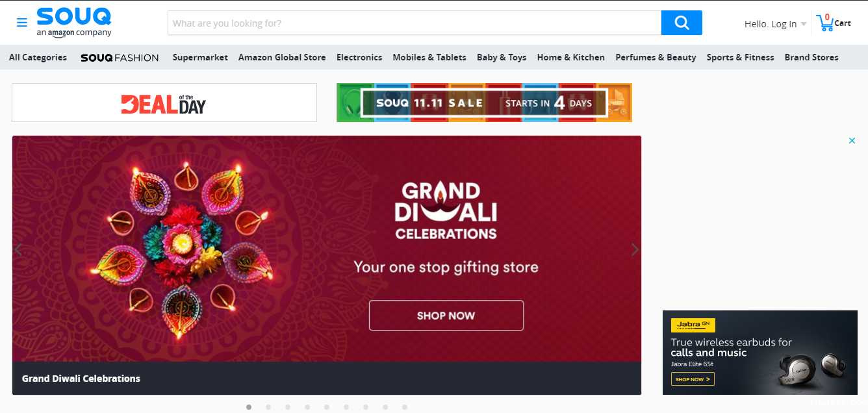Focus the 'What are you looking for?' search field
Image resolution: width=868 pixels, height=413 pixels.
point(415,23)
